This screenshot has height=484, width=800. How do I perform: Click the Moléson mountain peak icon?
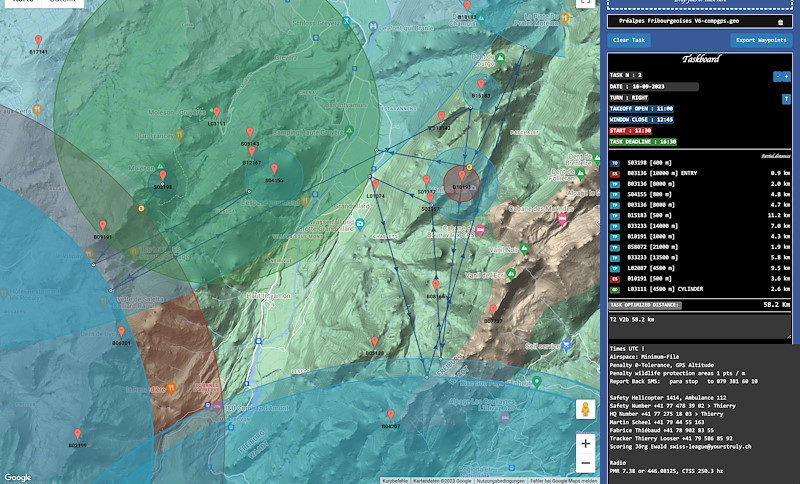(x=160, y=166)
